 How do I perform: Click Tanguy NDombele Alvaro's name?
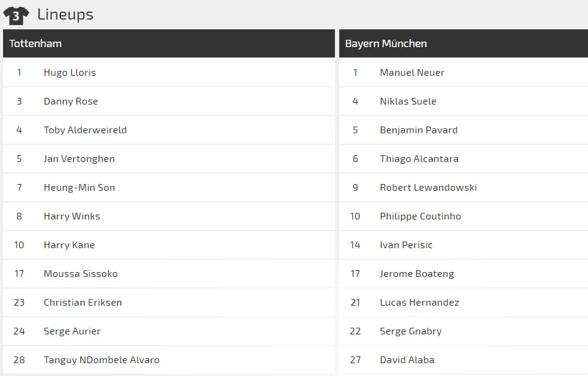click(101, 360)
